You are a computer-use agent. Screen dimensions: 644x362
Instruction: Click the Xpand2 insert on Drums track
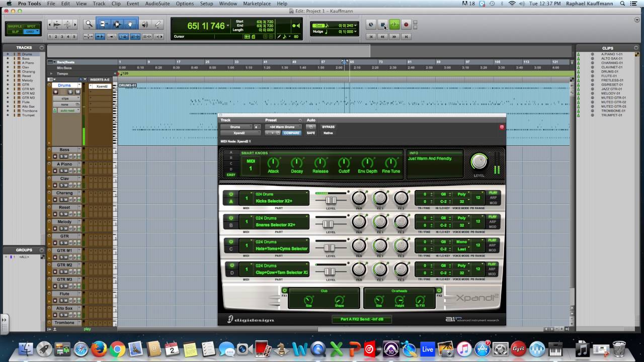tap(101, 86)
